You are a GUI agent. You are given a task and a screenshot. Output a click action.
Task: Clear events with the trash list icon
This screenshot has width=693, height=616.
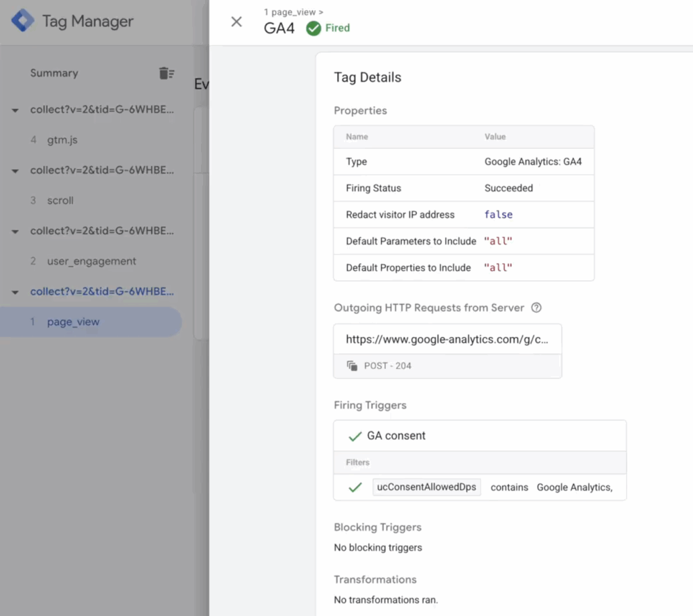click(166, 73)
